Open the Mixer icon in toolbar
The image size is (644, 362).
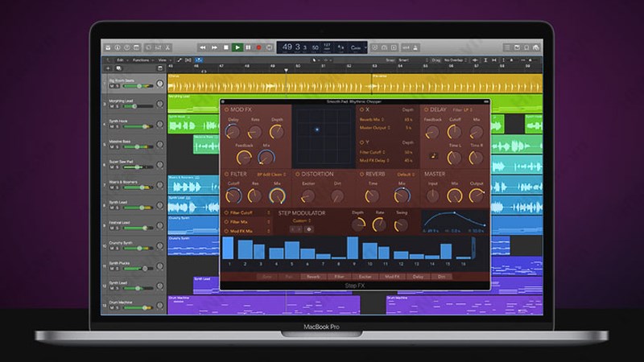pos(158,47)
